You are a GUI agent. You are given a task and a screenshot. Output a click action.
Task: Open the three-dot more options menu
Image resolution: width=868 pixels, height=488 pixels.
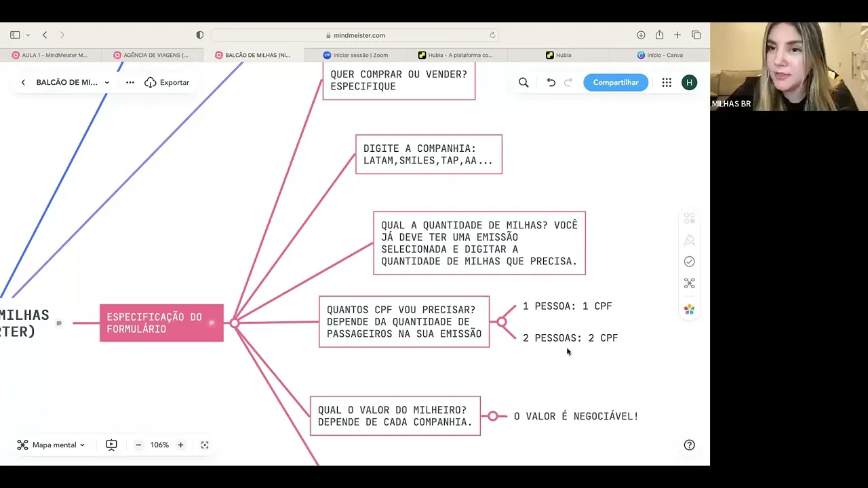130,83
